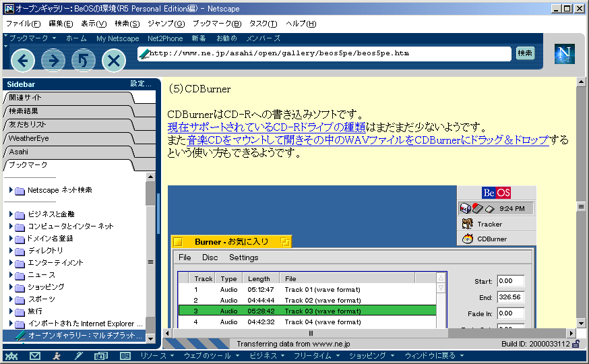The image size is (589, 364).
Task: Switch to the 関連サイト sidebar tab
Action: pos(69,98)
